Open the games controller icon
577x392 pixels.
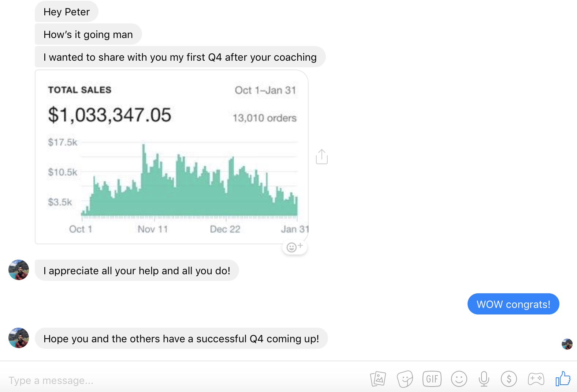pos(536,379)
